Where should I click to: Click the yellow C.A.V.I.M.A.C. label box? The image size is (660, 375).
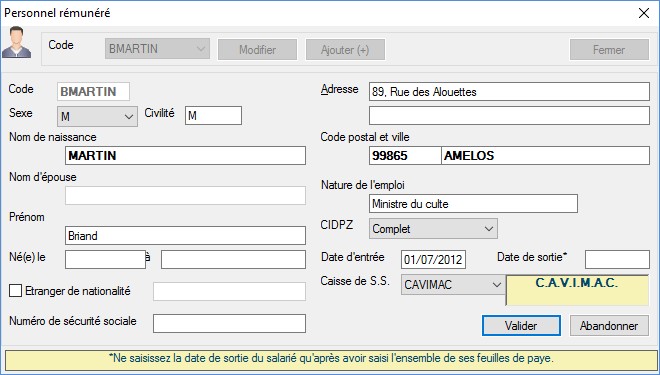click(577, 290)
